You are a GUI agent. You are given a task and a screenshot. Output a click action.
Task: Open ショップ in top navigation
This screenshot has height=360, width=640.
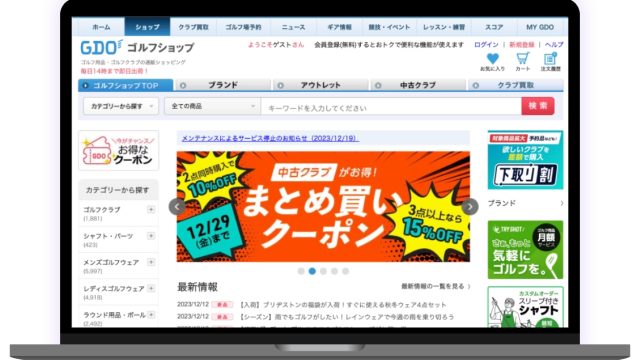pos(147,27)
